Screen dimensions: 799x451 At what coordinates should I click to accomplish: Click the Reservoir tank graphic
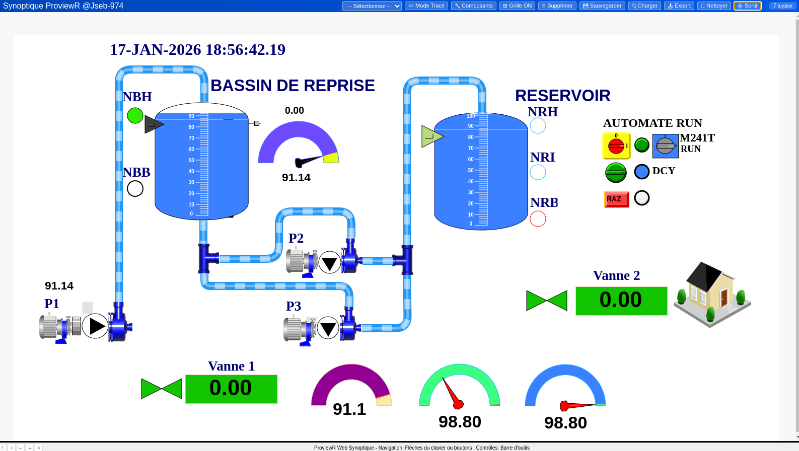[481, 170]
